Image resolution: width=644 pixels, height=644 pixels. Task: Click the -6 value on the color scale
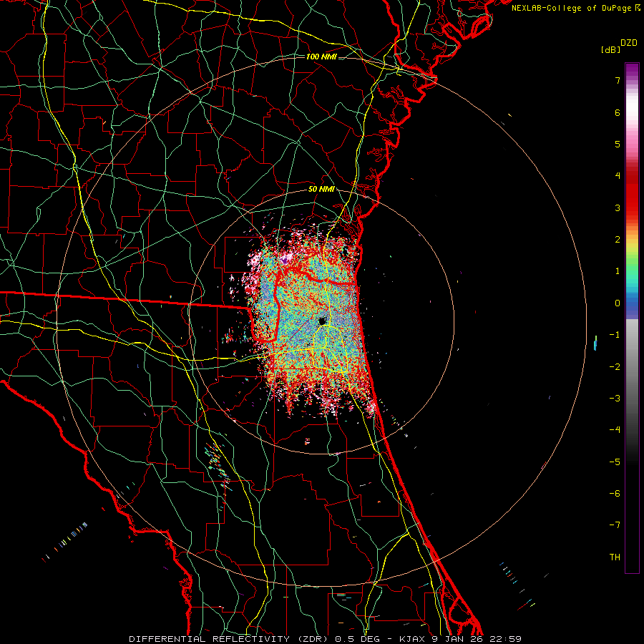615,494
